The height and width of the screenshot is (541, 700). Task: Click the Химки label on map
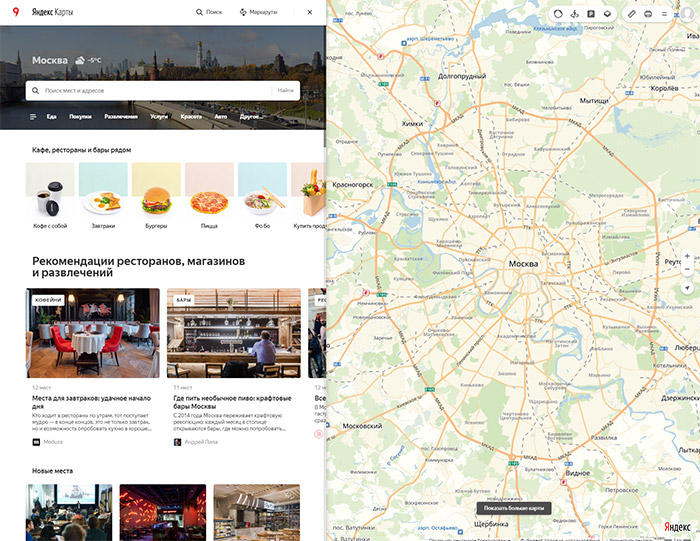click(x=412, y=124)
